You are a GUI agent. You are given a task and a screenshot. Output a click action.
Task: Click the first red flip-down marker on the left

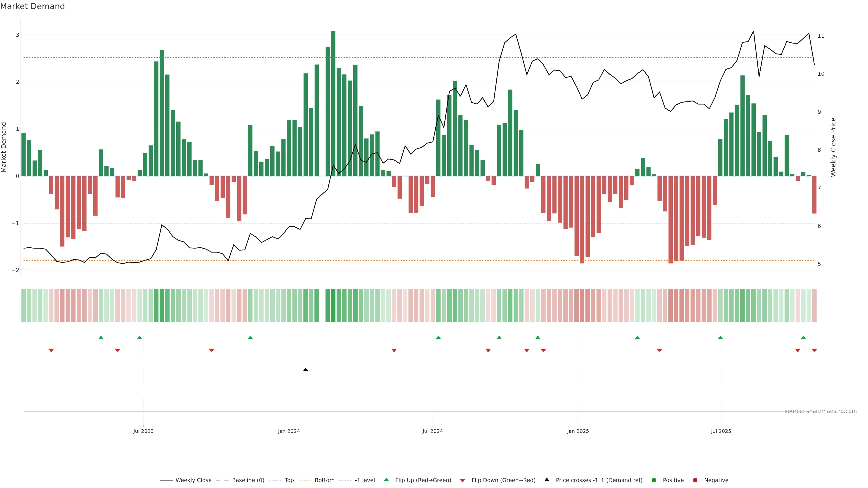click(51, 351)
